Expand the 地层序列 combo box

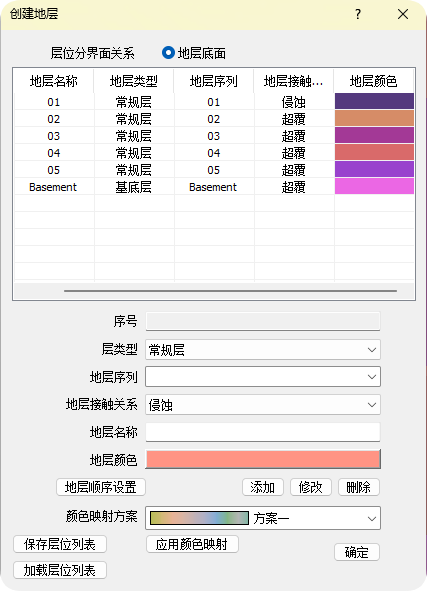pyautogui.click(x=263, y=377)
